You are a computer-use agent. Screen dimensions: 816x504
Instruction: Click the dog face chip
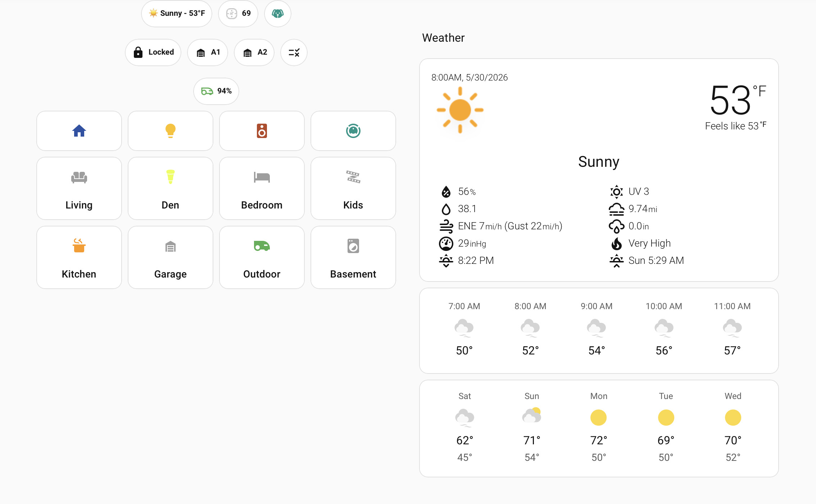click(278, 14)
